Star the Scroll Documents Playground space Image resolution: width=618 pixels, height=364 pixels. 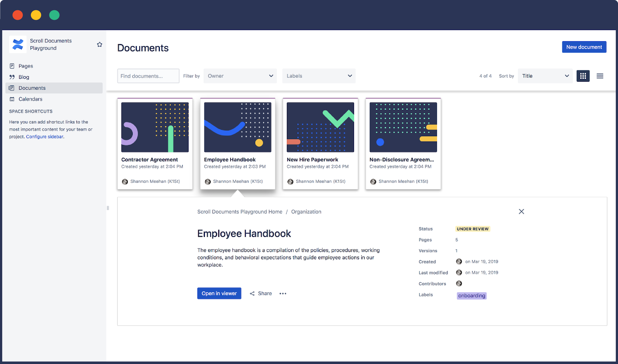click(x=99, y=45)
